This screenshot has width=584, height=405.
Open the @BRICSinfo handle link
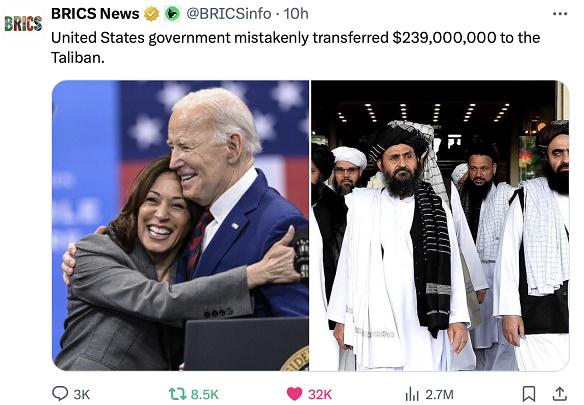[228, 14]
